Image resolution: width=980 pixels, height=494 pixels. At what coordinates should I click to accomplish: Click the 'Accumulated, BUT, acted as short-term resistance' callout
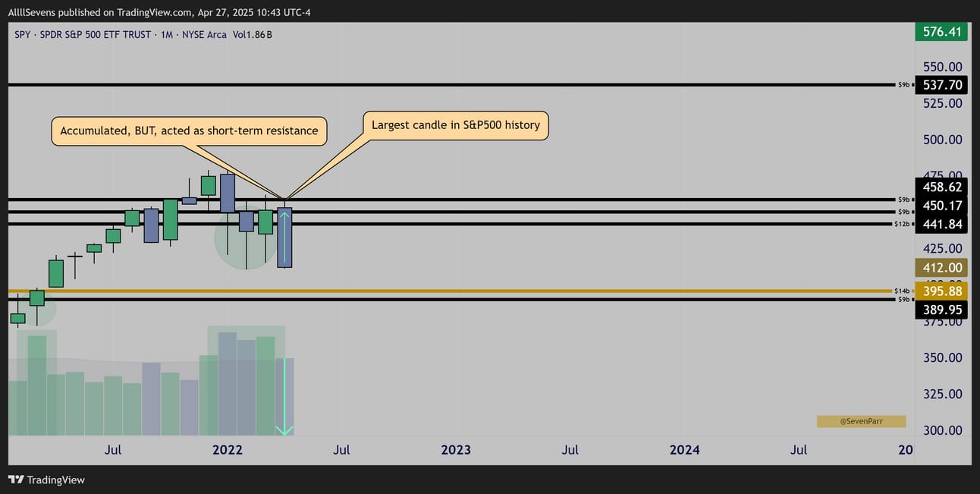coord(190,131)
